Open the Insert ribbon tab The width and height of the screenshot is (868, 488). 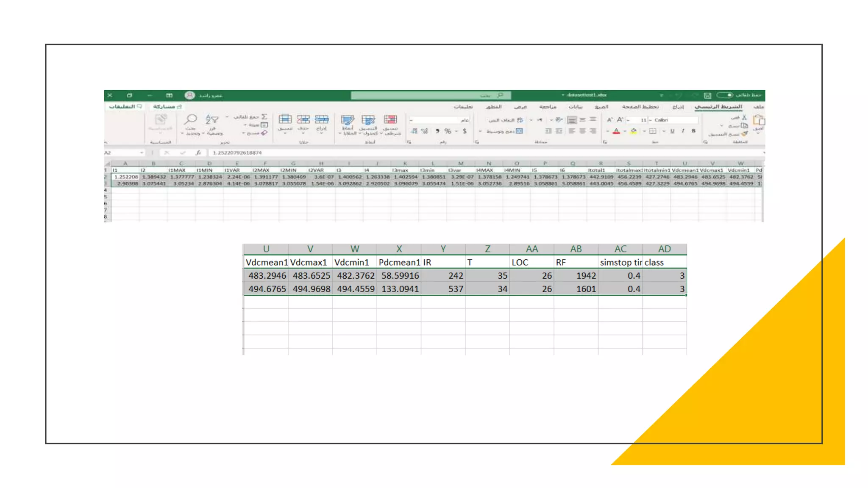pyautogui.click(x=678, y=107)
